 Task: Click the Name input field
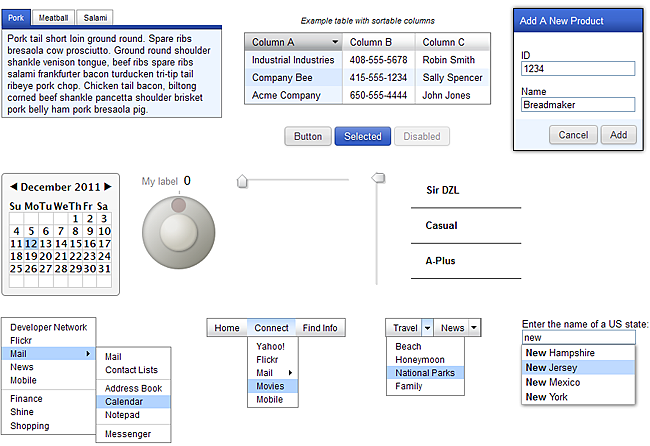coord(578,104)
